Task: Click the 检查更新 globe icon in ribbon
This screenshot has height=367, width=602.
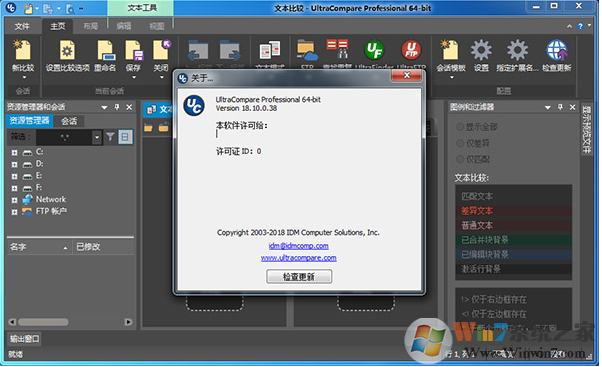Action: pyautogui.click(x=556, y=50)
